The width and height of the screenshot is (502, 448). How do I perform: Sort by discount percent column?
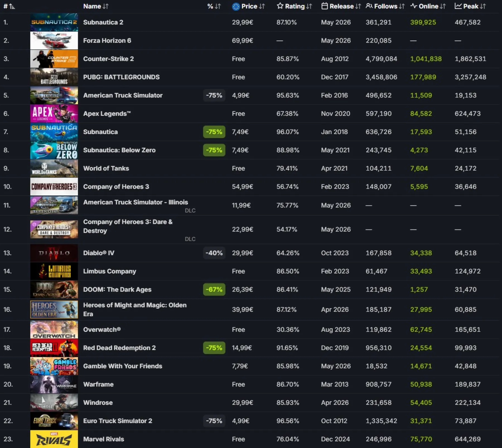(x=214, y=6)
